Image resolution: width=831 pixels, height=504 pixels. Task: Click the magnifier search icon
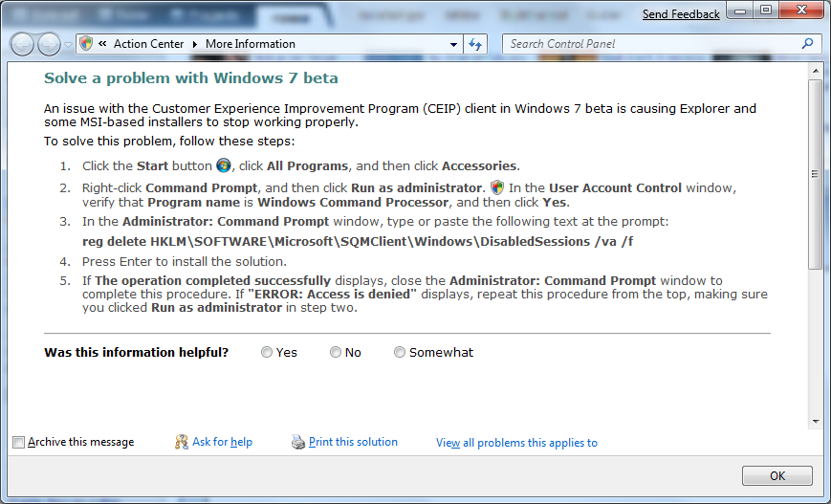pos(808,43)
